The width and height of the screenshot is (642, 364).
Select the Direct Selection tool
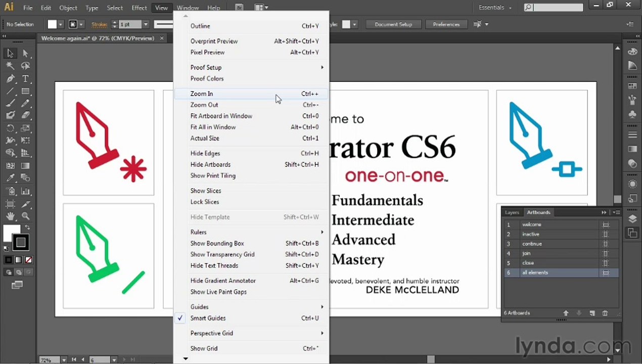coord(25,54)
